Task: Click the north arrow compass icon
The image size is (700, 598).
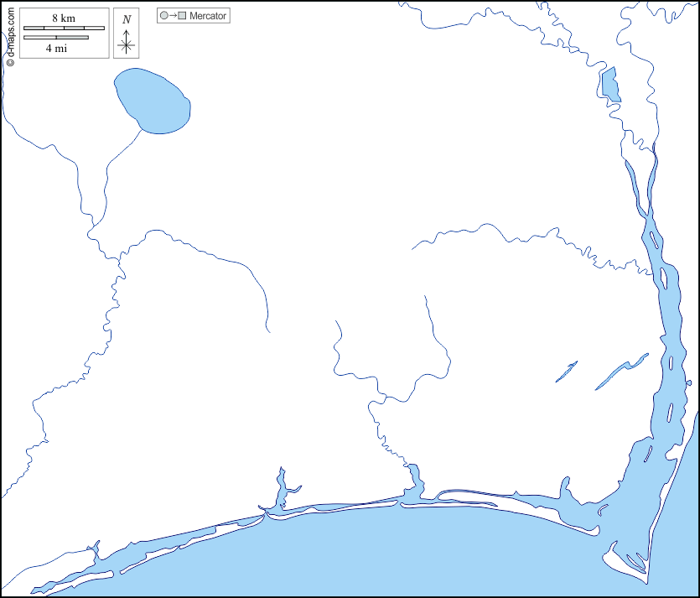Action: point(127,44)
